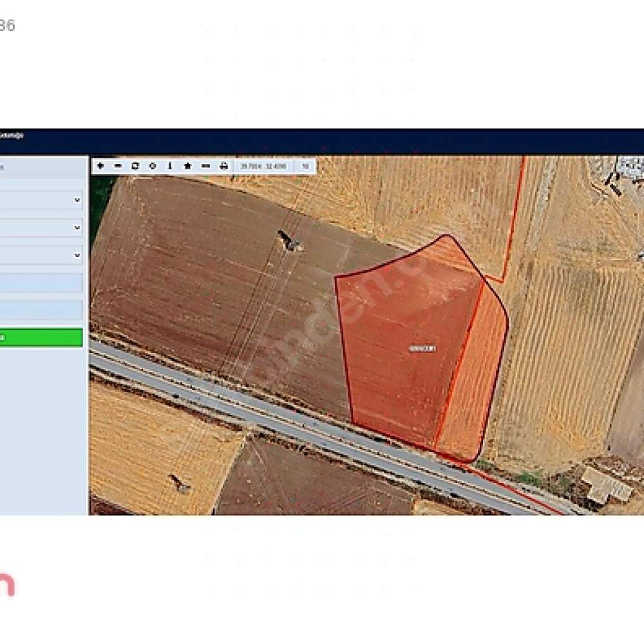Print the map using printer icon
This screenshot has height=644, width=644.
(x=223, y=166)
